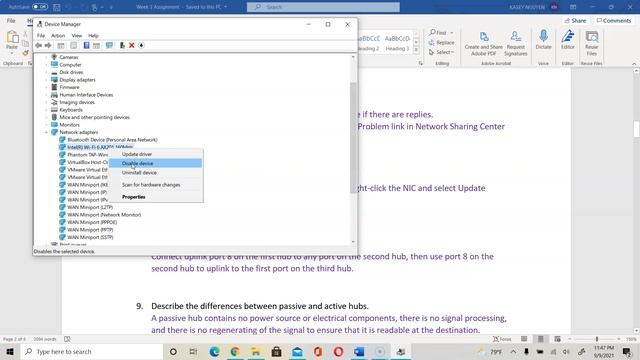The width and height of the screenshot is (640, 360).
Task: Click Back arrow in Device Manager toolbar
Action: [x=38, y=45]
